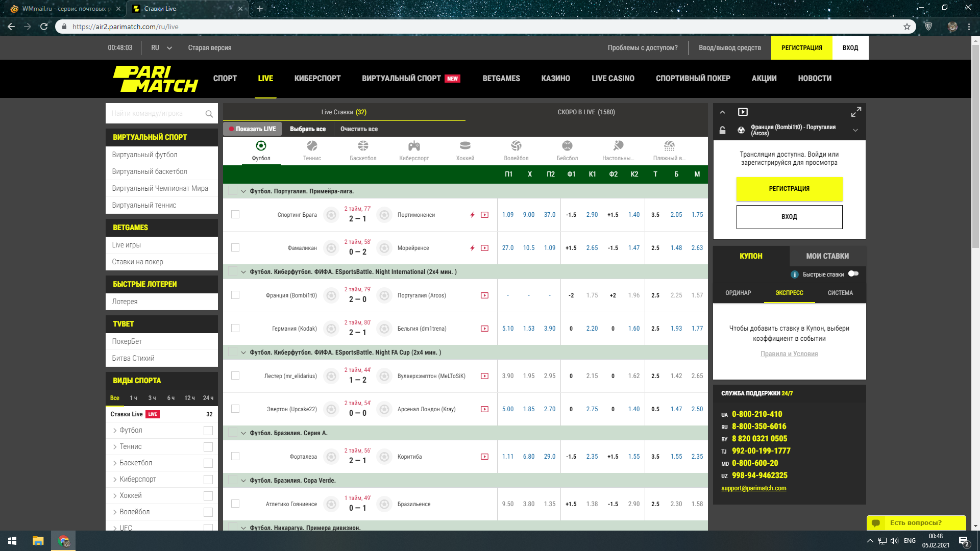
Task: Check the Теннис sidebar checkbox
Action: (208, 447)
